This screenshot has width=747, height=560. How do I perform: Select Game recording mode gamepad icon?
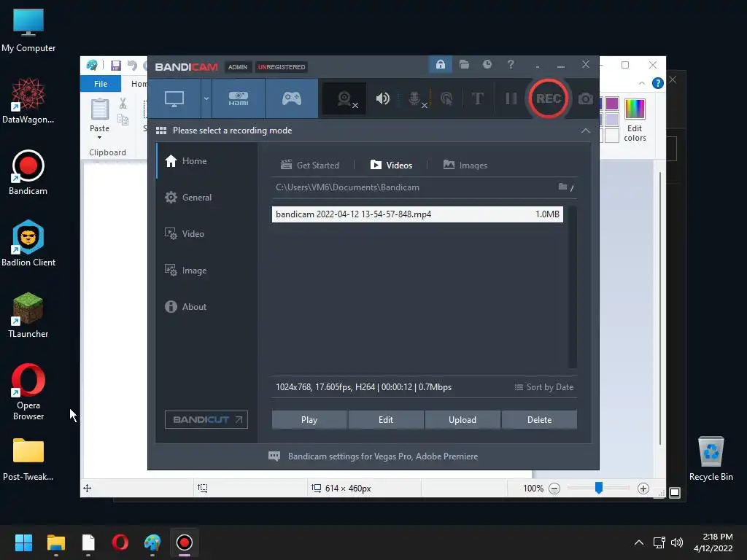(292, 98)
